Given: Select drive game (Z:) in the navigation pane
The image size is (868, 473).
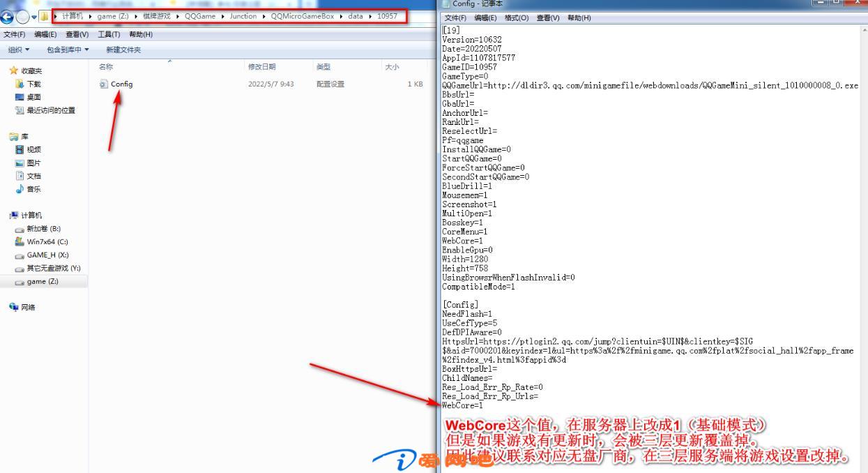Looking at the screenshot, I should 37,281.
